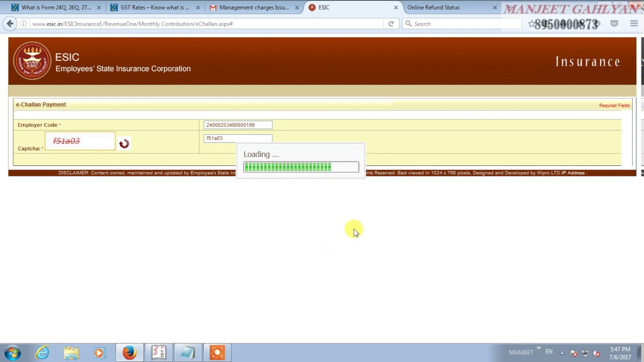
Task: Expand the MANJEET toolbar chevron in taskbar
Action: click(538, 348)
